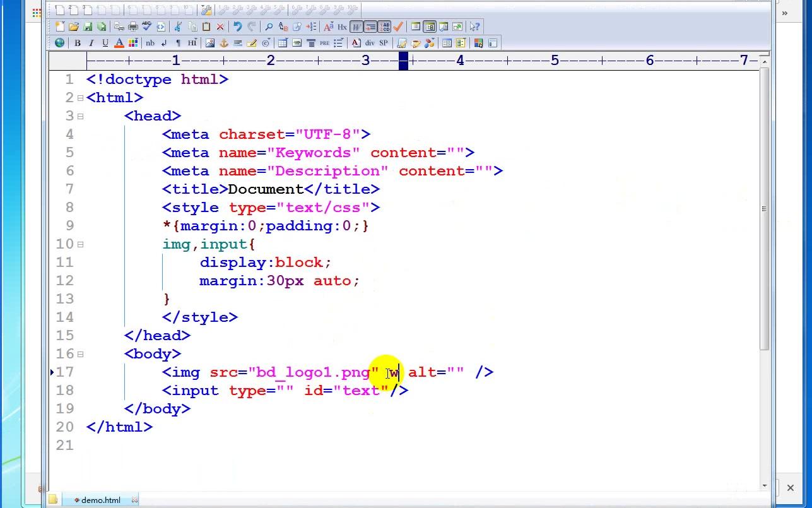The image size is (812, 508).
Task: Open the list tag dropdown
Action: pos(339,43)
